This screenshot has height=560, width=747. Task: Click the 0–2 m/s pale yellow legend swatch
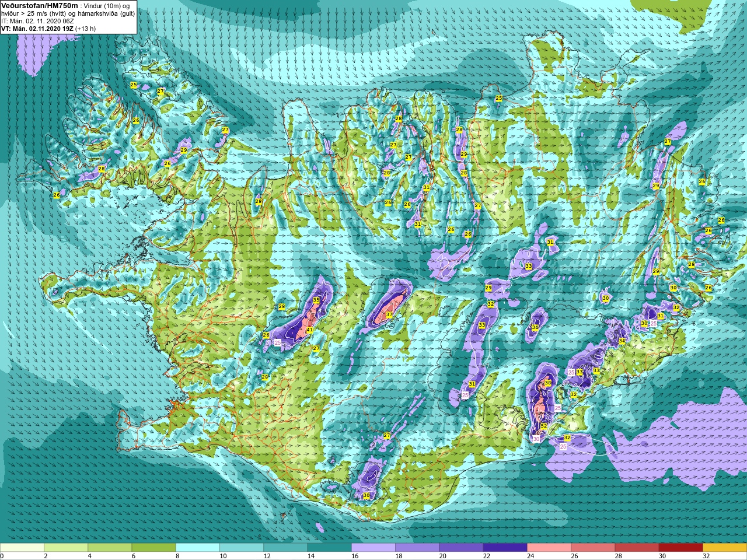point(22,548)
